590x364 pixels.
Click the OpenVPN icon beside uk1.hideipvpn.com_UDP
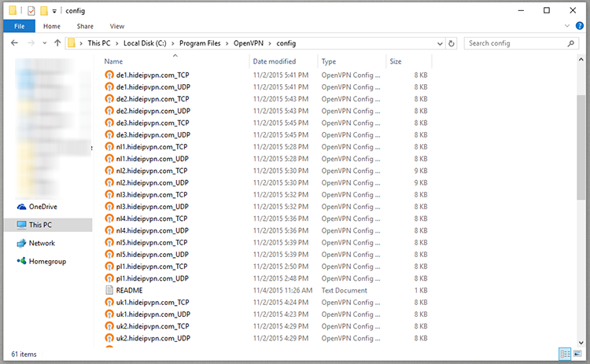pos(109,314)
